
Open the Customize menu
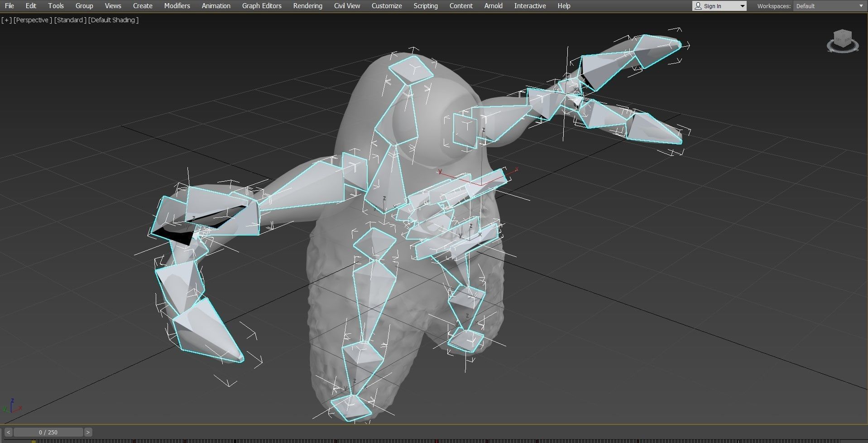point(387,6)
